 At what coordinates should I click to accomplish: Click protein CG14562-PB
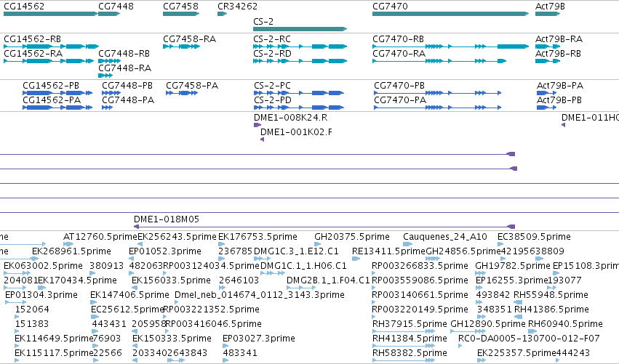click(x=57, y=93)
